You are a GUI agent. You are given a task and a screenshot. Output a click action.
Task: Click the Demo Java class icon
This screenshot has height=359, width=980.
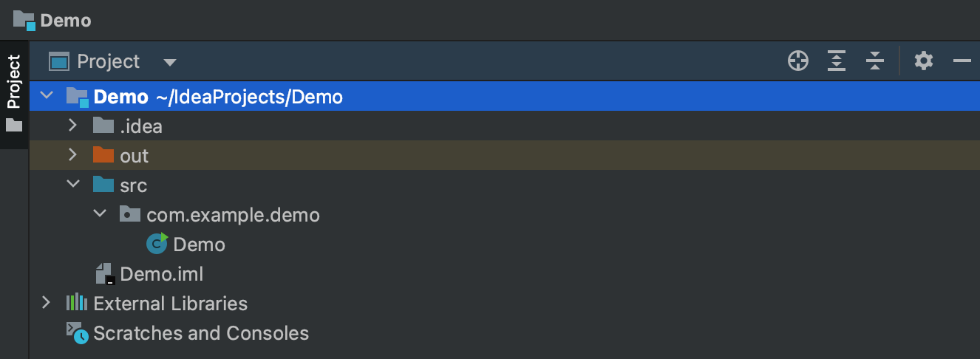point(157,244)
